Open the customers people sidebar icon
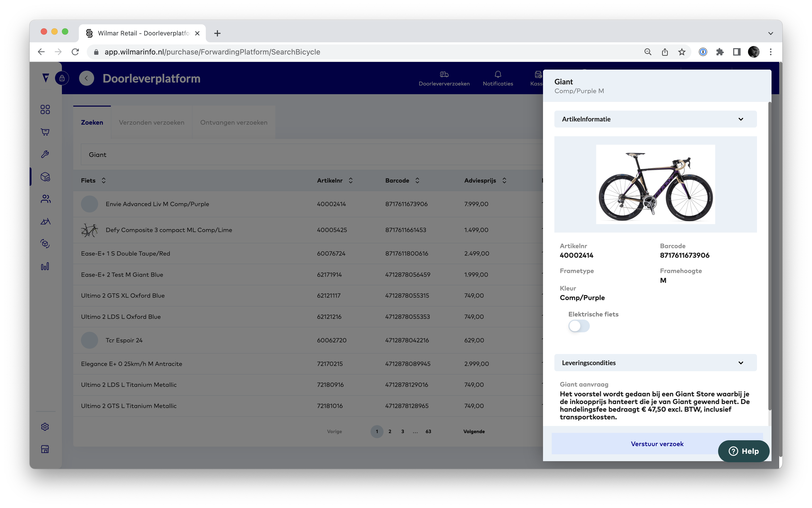The width and height of the screenshot is (812, 508). pyautogui.click(x=45, y=199)
